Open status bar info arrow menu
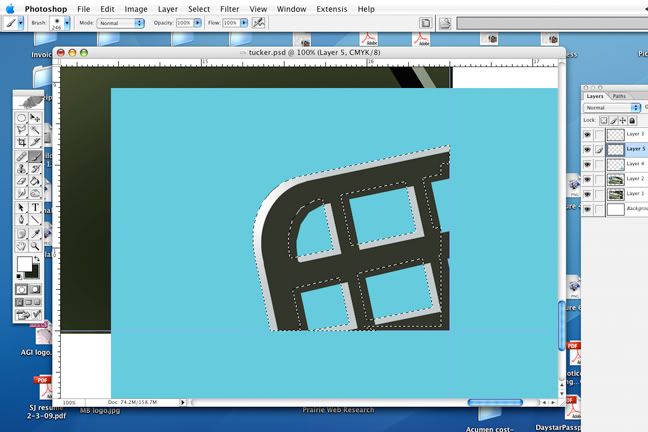 pyautogui.click(x=182, y=402)
